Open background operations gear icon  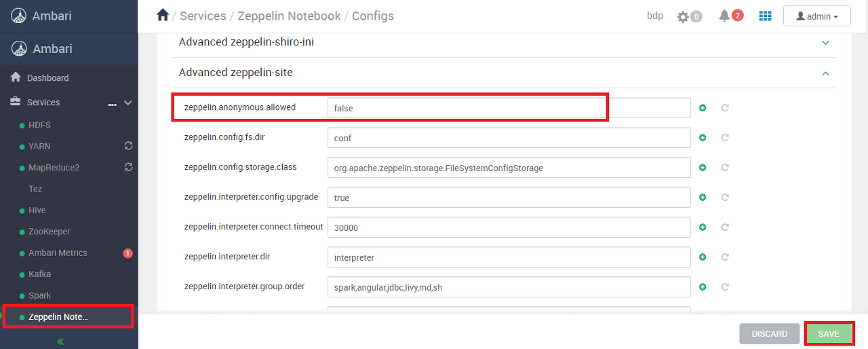[x=683, y=16]
